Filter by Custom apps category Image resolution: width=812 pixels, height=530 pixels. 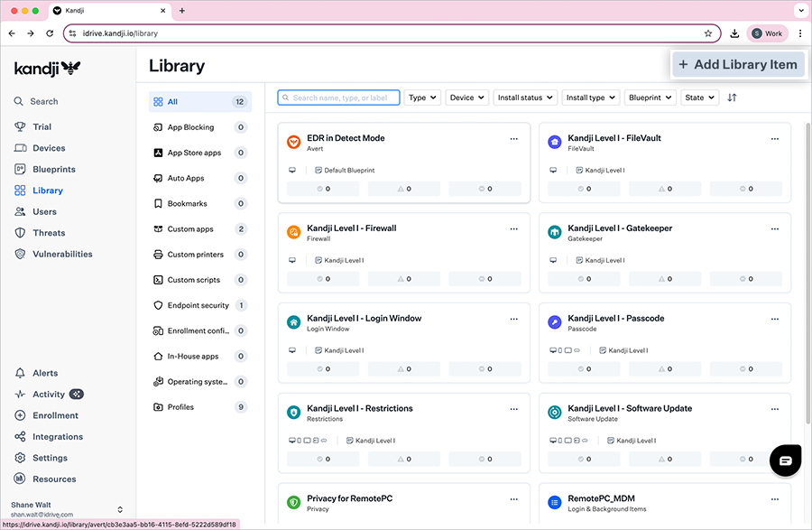tap(190, 229)
